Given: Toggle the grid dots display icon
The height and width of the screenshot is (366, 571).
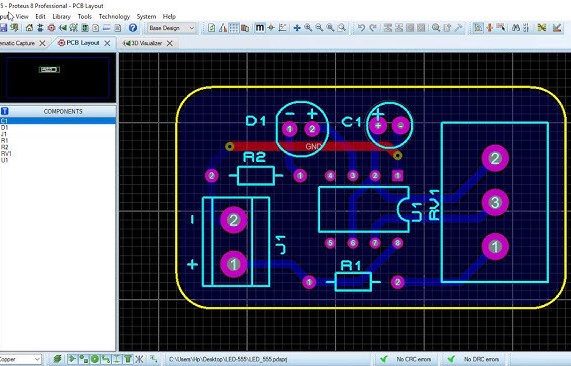Looking at the screenshot, I should (234, 28).
